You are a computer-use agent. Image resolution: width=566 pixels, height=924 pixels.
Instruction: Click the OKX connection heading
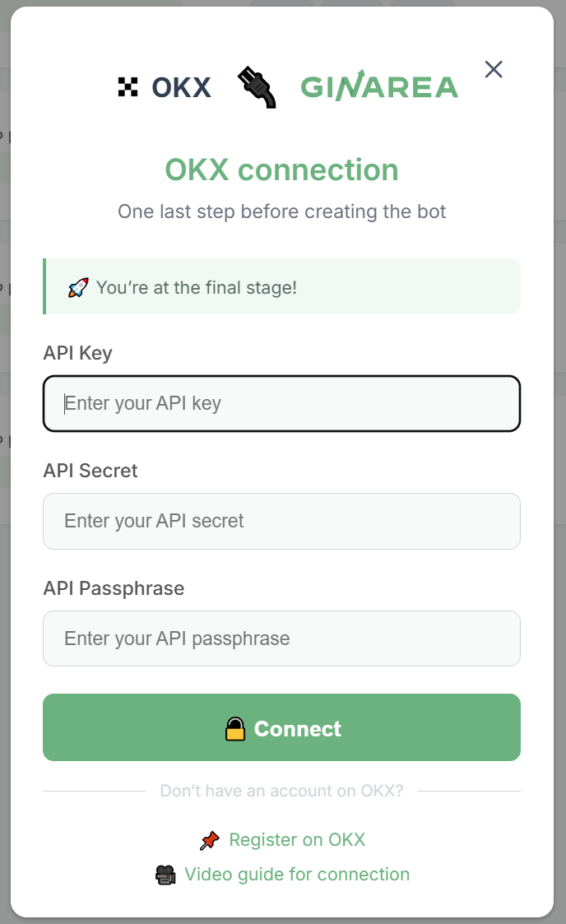coord(281,169)
